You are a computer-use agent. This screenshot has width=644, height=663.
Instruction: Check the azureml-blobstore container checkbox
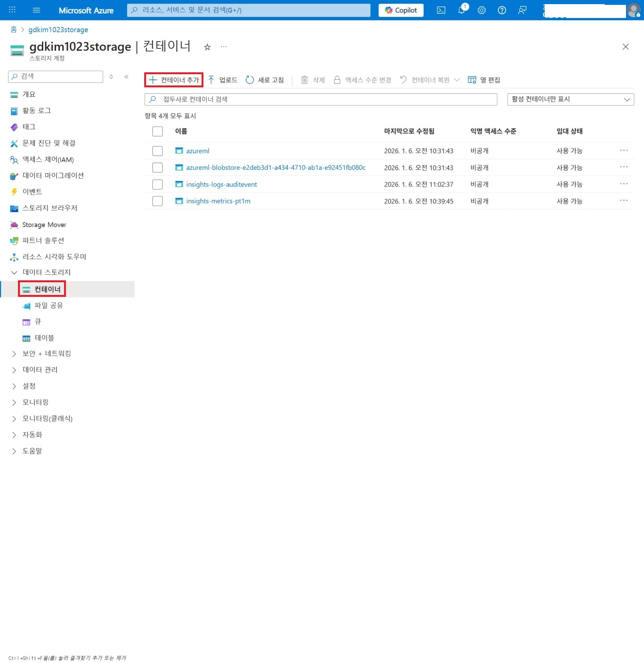[x=157, y=168]
